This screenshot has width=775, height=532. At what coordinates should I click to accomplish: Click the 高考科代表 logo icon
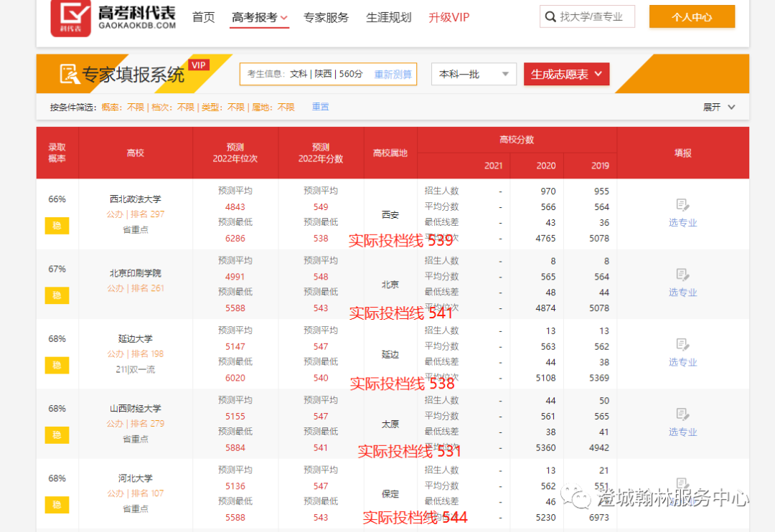(x=70, y=18)
